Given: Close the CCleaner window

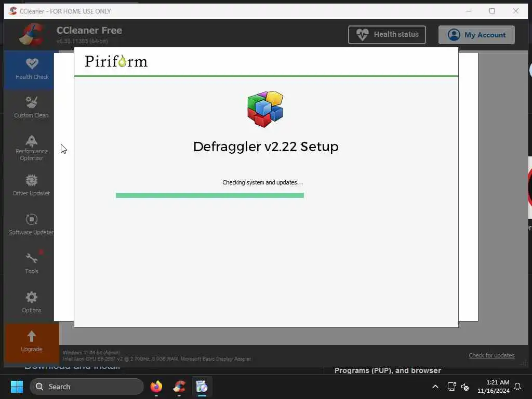Looking at the screenshot, I should tap(516, 11).
